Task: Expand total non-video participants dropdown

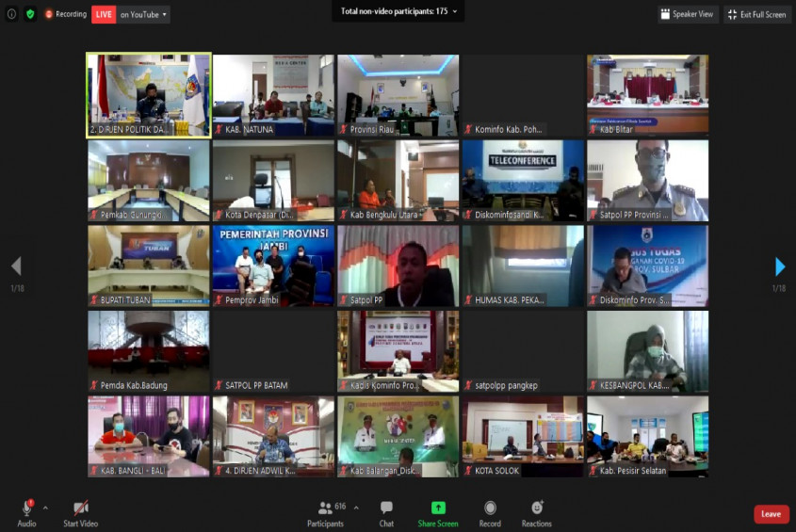Action: (x=398, y=11)
